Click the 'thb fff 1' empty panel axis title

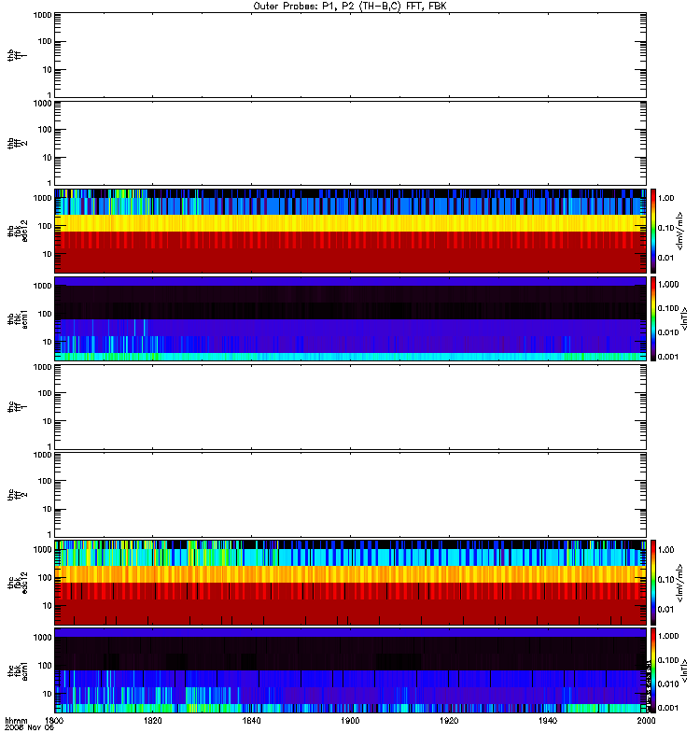(x=18, y=55)
